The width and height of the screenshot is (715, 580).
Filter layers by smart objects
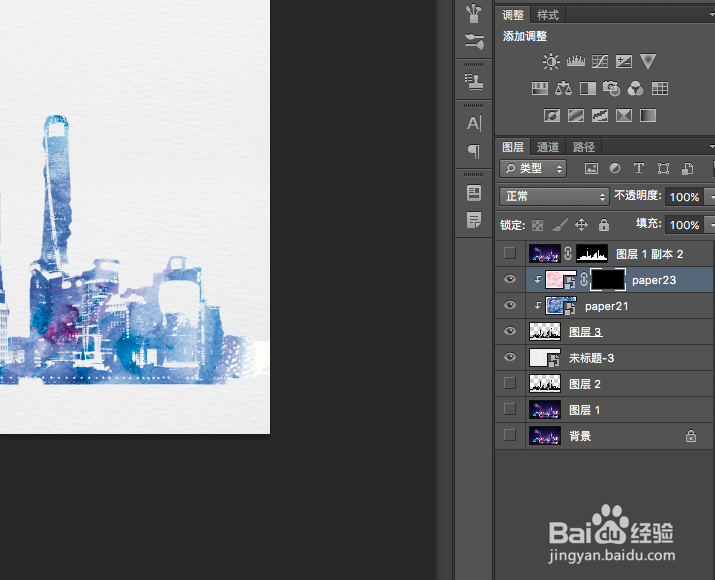(x=688, y=169)
